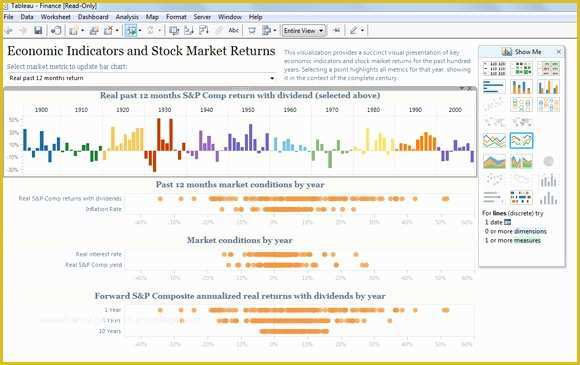
Task: Click the duplicate sheet icon
Action: coord(94,31)
